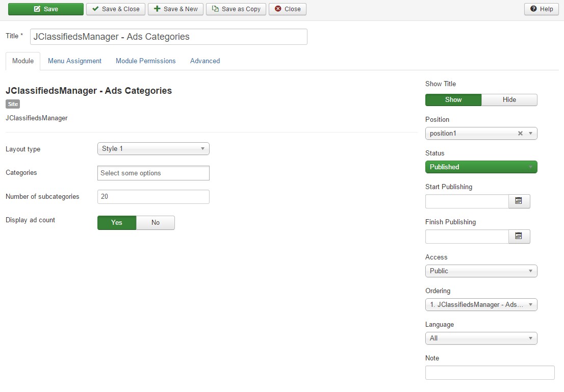
Task: Open Help via the question mark button
Action: pyautogui.click(x=541, y=9)
